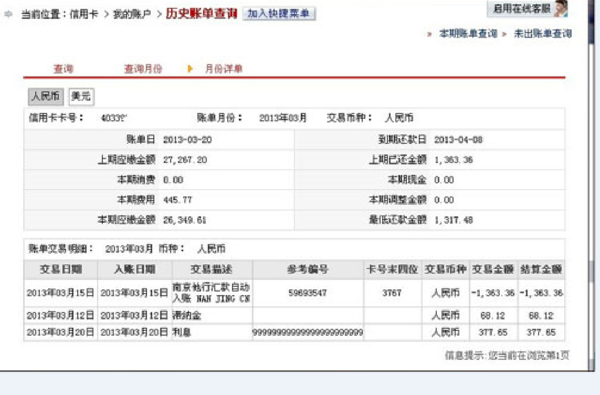Click the previous amount repaid value

coord(453,160)
